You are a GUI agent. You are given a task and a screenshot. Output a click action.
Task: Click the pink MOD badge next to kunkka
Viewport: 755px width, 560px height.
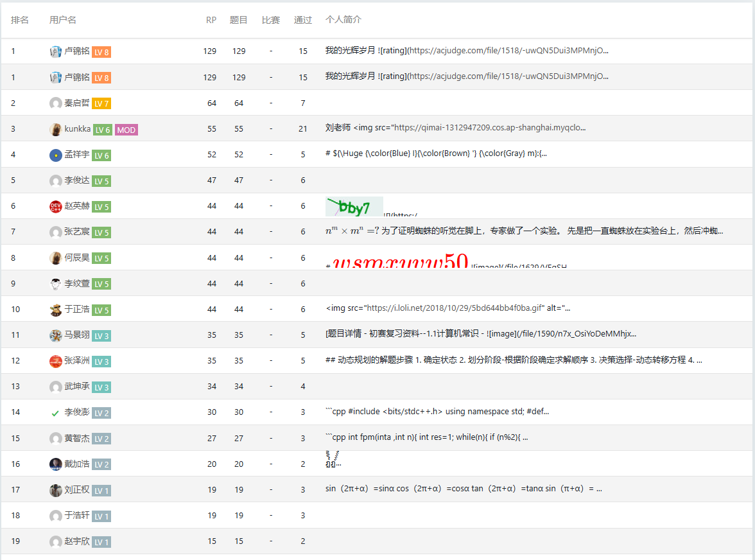(126, 130)
